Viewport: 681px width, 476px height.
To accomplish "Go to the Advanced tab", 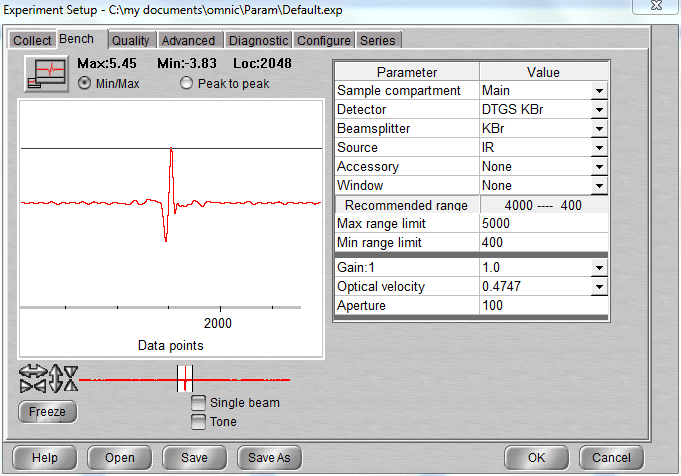I will tap(188, 41).
